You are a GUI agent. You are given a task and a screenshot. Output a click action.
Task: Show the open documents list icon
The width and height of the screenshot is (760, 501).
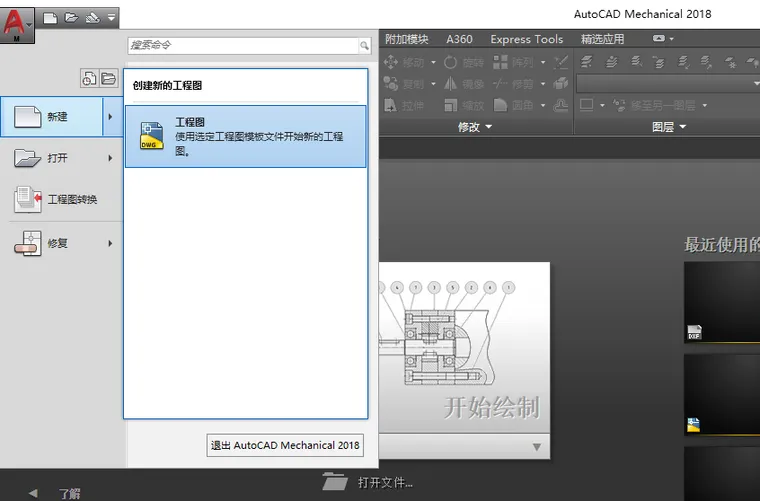(109, 78)
